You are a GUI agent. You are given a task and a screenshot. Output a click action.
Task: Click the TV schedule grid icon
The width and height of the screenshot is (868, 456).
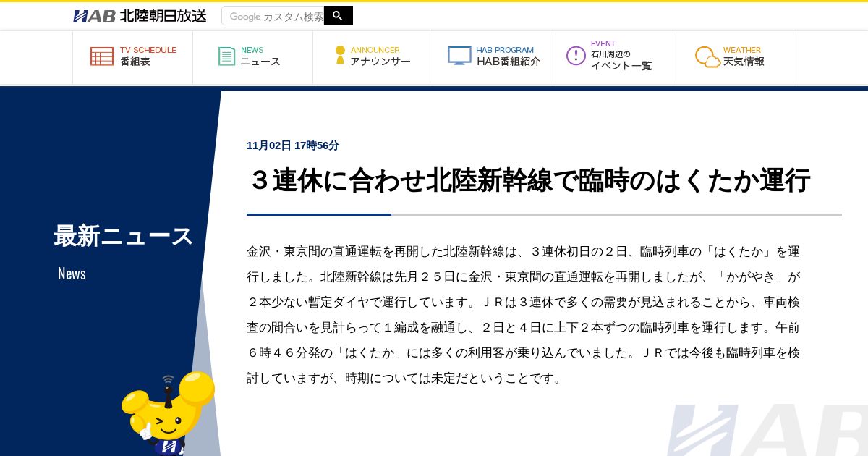tap(102, 56)
